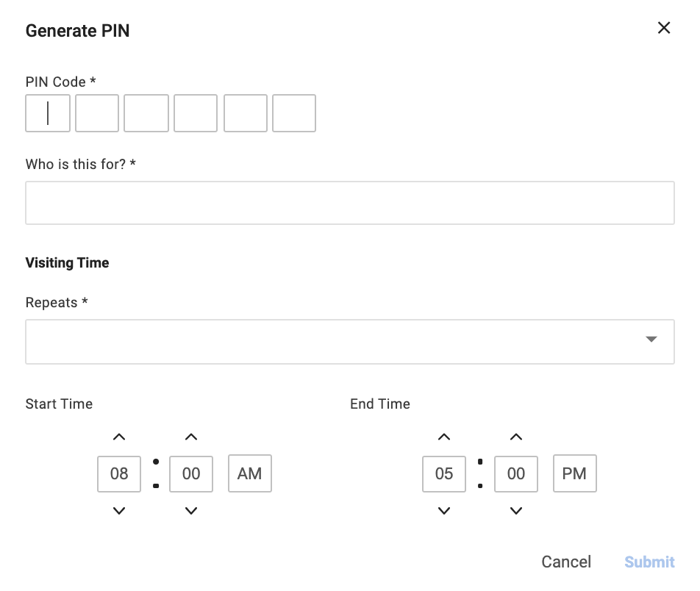This screenshot has height=591, width=700.
Task: Decrease the End Time hour
Action: pos(444,510)
